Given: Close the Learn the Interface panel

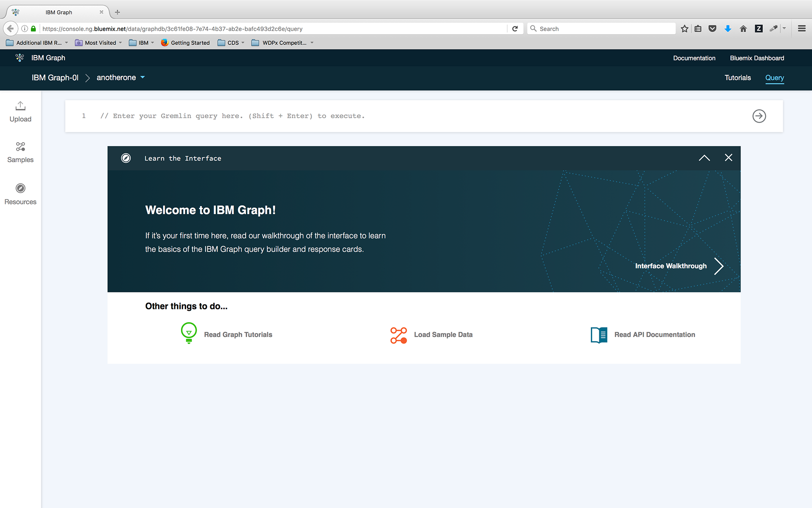Looking at the screenshot, I should pyautogui.click(x=728, y=157).
